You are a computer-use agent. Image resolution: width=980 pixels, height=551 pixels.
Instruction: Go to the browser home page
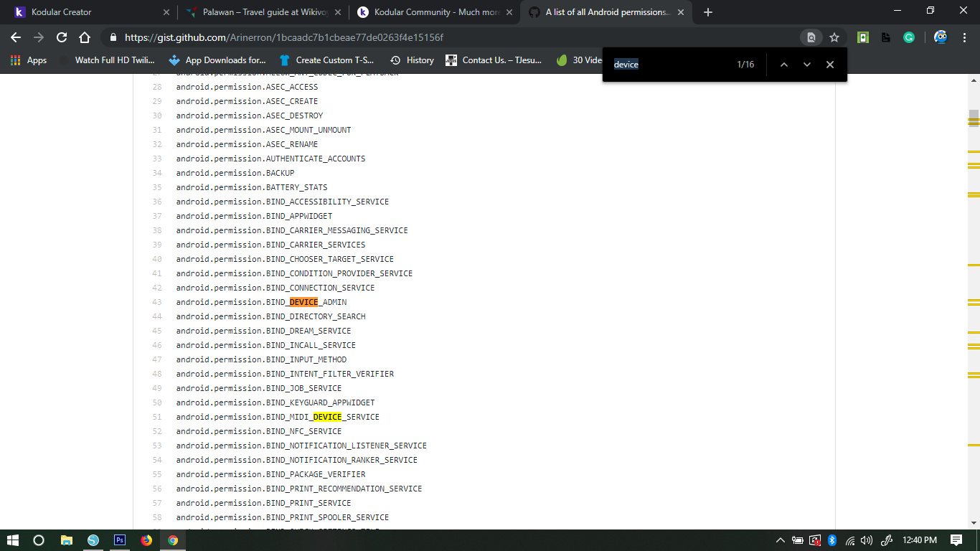click(x=85, y=37)
